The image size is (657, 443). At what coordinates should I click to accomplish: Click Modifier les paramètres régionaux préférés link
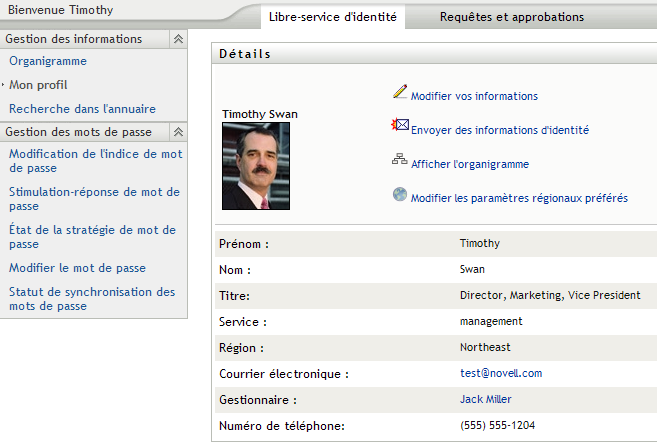click(x=519, y=198)
